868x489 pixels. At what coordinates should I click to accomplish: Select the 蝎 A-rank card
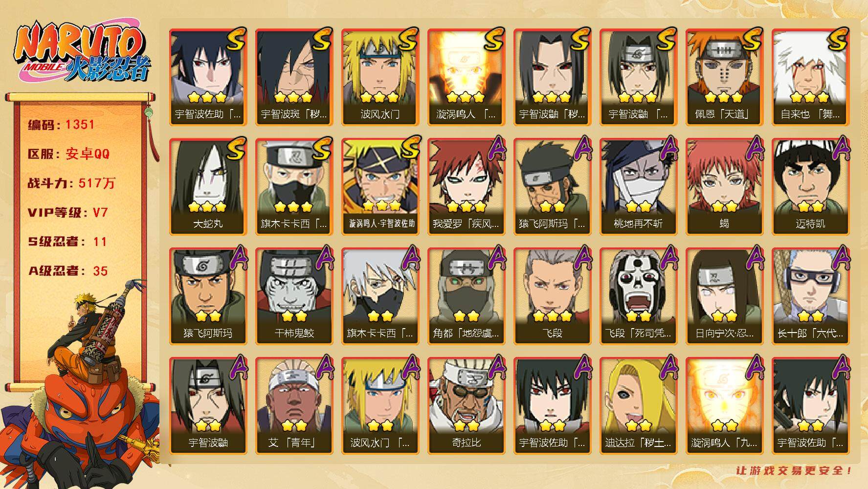(724, 186)
